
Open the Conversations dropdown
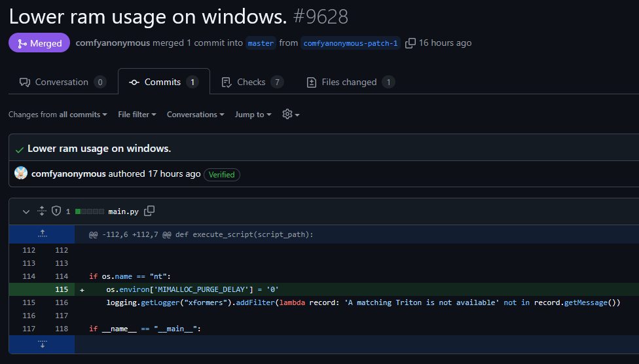pyautogui.click(x=195, y=115)
